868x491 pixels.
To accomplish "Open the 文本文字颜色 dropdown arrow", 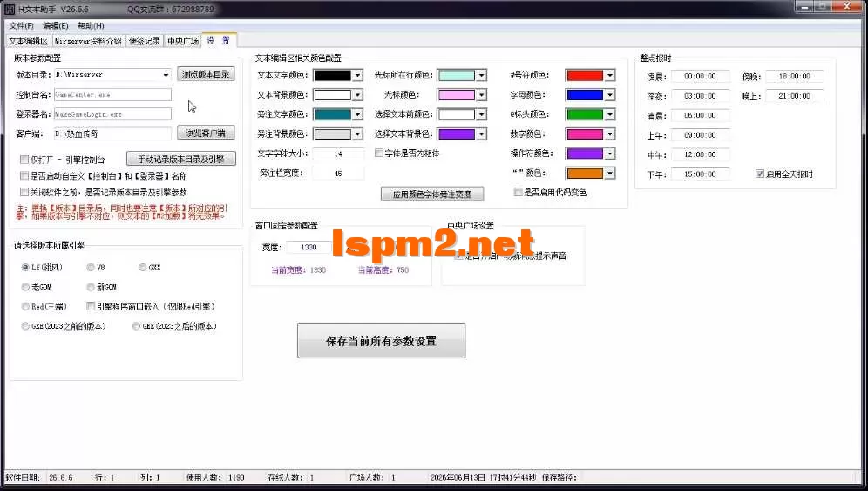I will [357, 75].
